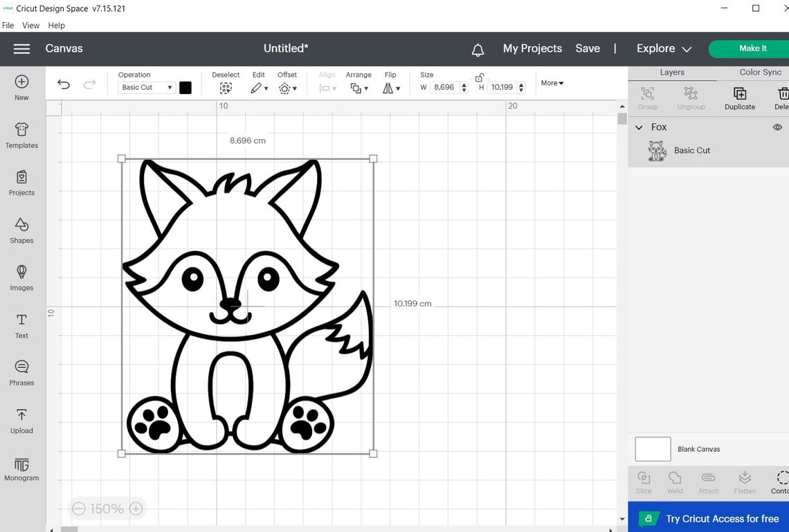Image resolution: width=789 pixels, height=532 pixels.
Task: Collapse the Fox layer group
Action: click(x=638, y=127)
